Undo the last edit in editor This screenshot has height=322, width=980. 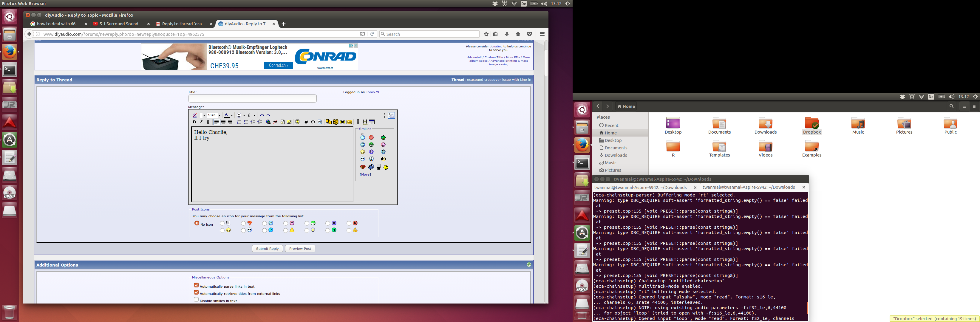(262, 116)
